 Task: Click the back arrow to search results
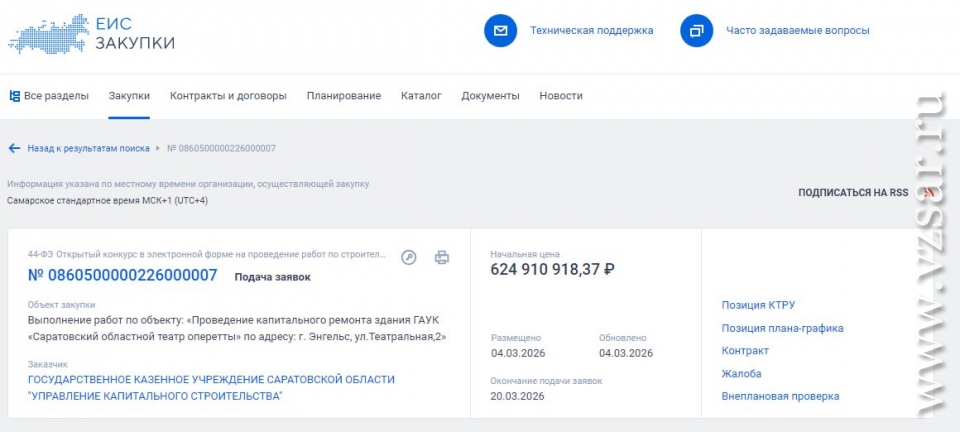(x=14, y=148)
